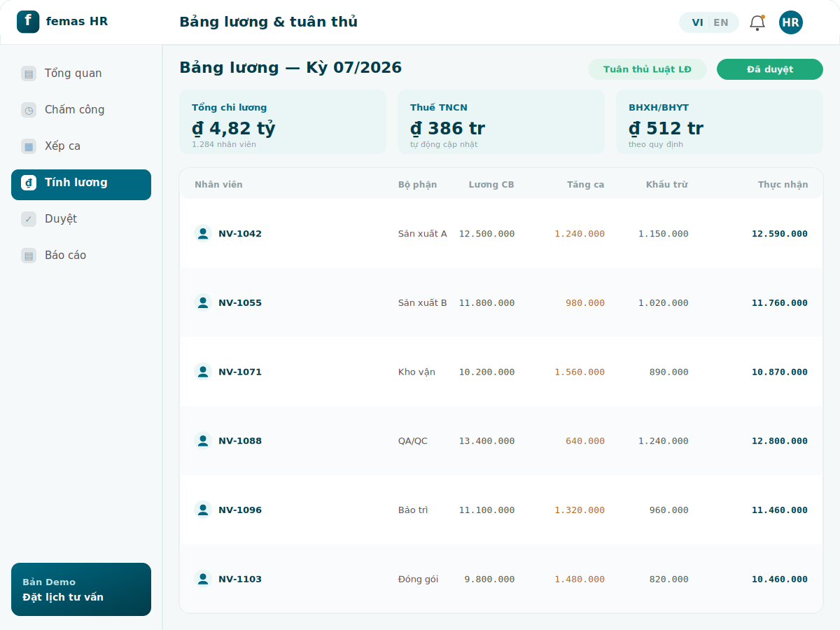
Task: Switch language to EN
Action: pyautogui.click(x=721, y=22)
